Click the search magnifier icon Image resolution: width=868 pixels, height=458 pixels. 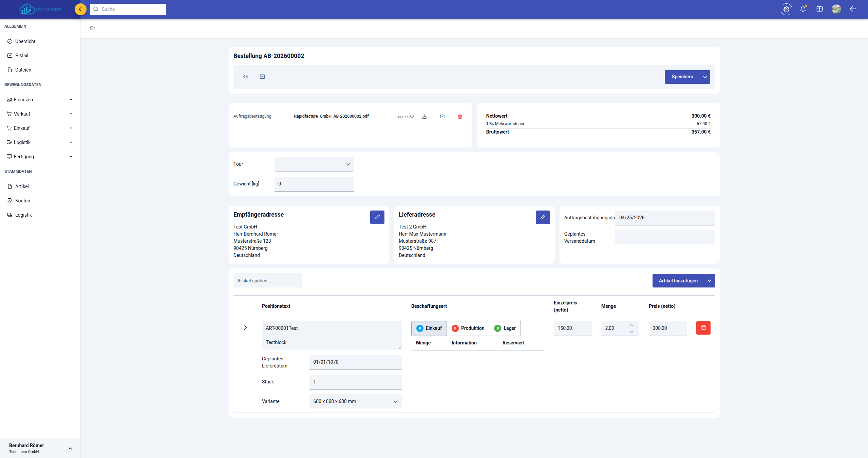(96, 9)
